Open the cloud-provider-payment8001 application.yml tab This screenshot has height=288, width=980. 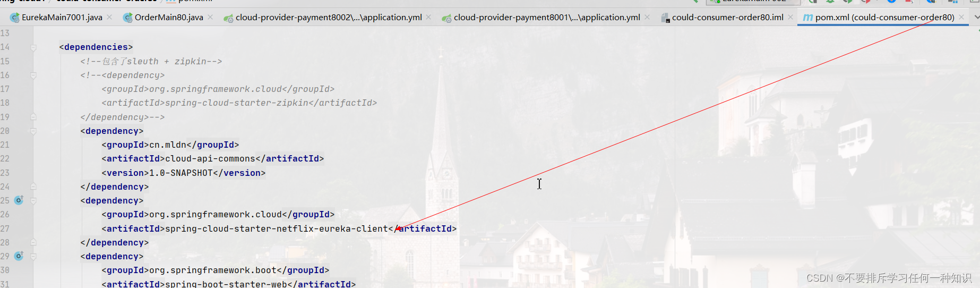(546, 18)
